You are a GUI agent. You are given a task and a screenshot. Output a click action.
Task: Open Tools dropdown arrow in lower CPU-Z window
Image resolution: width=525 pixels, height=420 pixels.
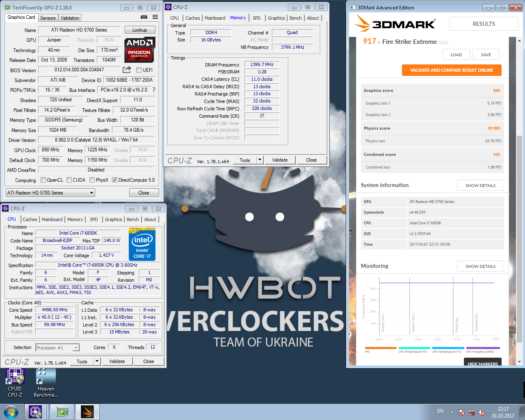(x=97, y=361)
